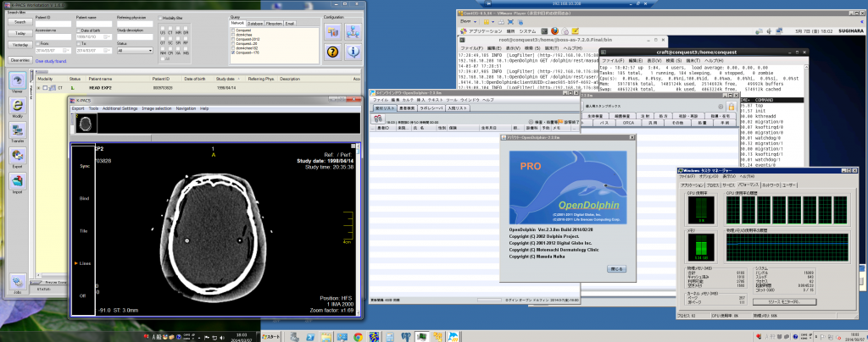Open the Database tab in Query panel

(254, 24)
